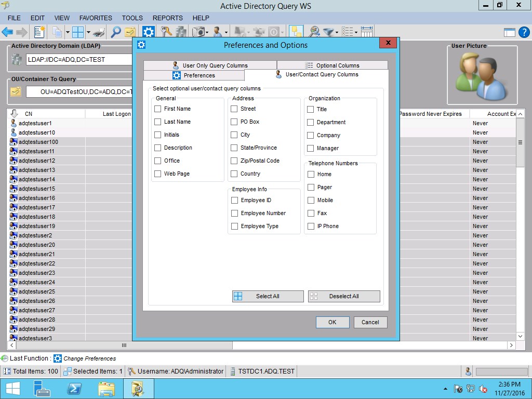Check the Employee ID checkbox
The width and height of the screenshot is (532, 399).
click(x=234, y=201)
